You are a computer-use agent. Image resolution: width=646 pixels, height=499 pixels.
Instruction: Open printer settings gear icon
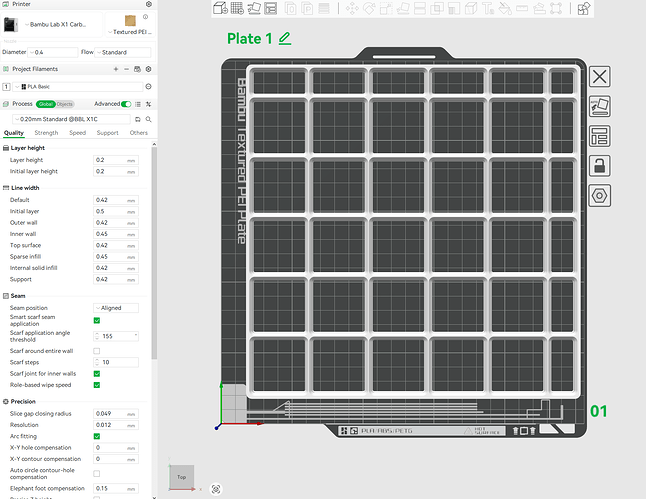[x=149, y=4]
